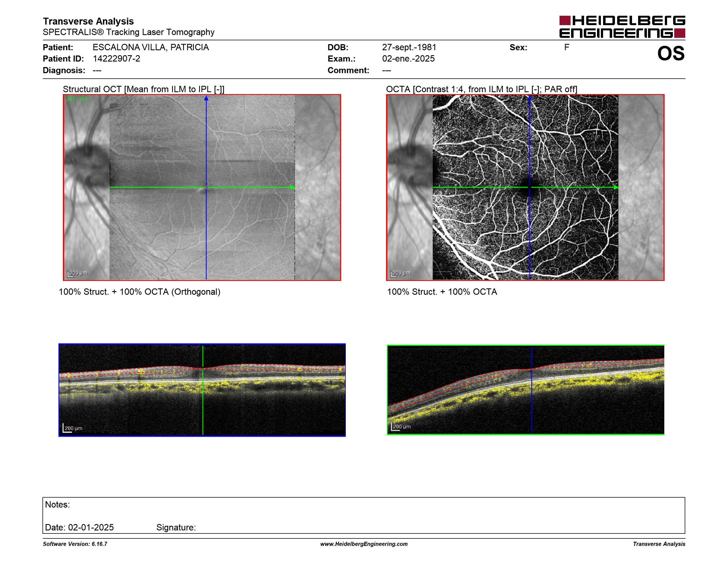Click the 'Comment:' label

[348, 70]
